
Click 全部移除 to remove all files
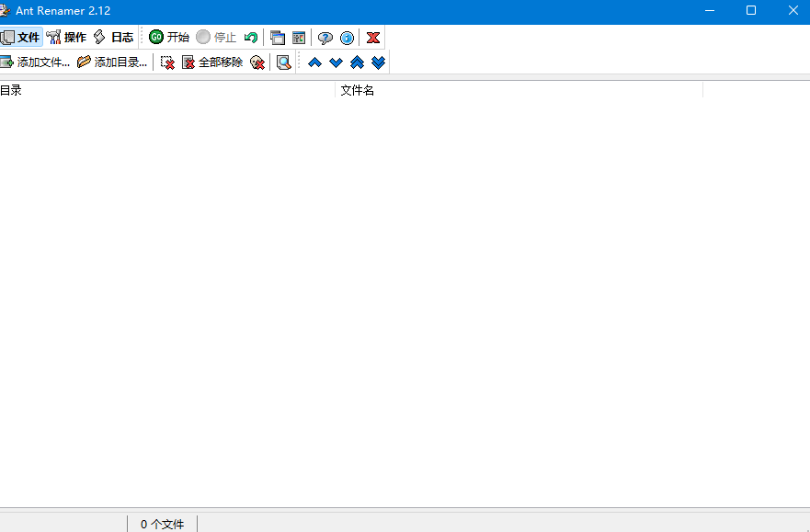click(212, 62)
